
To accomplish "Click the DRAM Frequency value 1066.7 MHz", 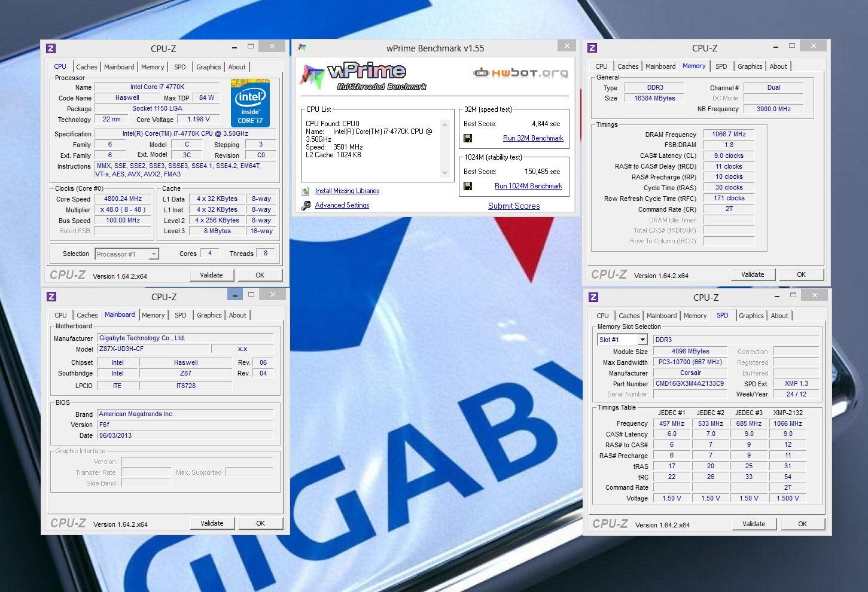I will pyautogui.click(x=729, y=134).
